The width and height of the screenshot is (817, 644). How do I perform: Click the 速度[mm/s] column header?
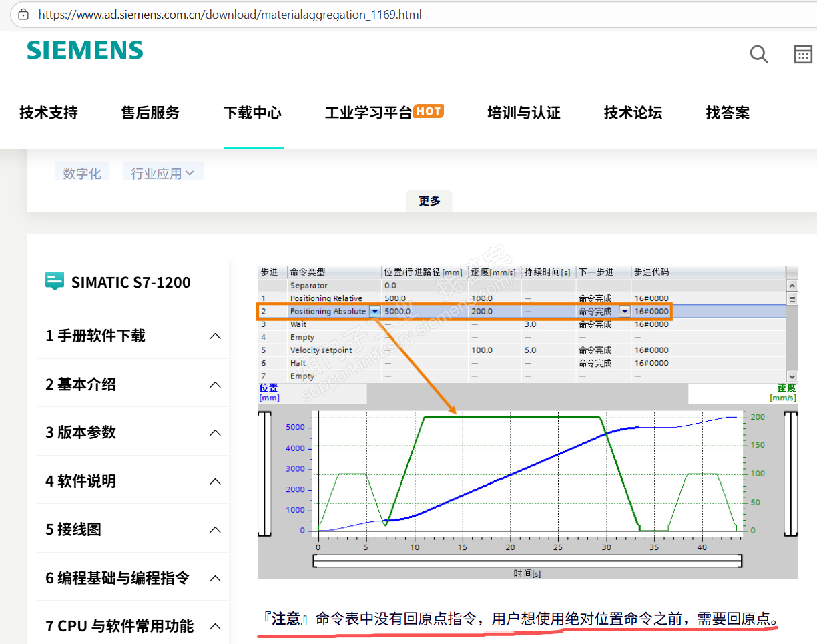495,272
